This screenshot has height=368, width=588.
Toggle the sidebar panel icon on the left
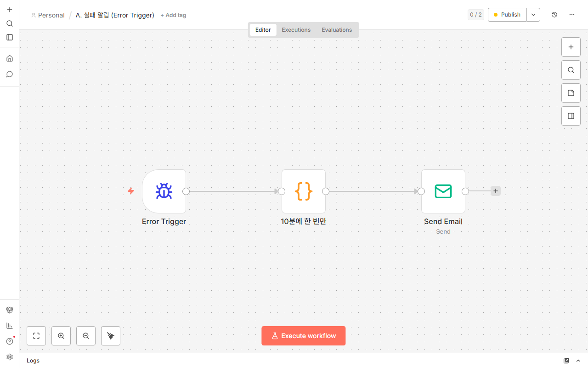10,37
